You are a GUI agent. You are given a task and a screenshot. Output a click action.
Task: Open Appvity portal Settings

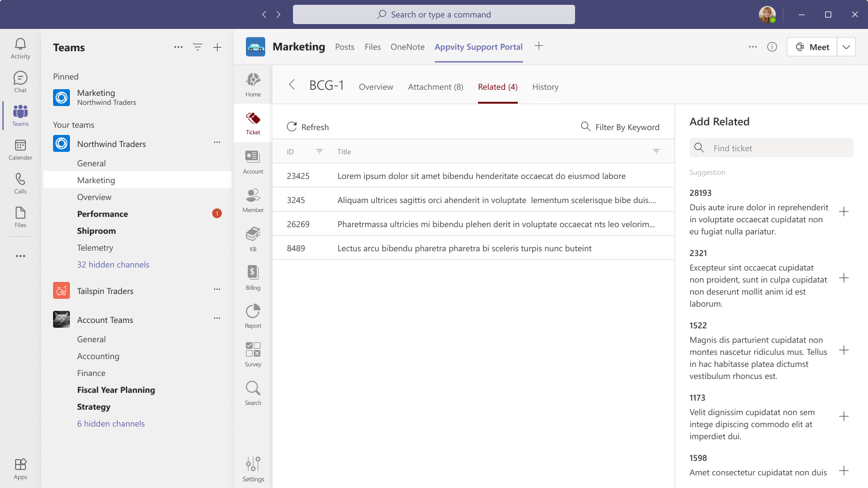(253, 469)
